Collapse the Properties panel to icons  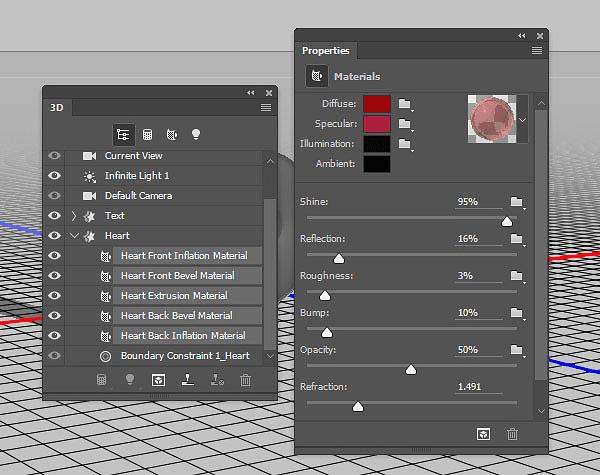tap(522, 36)
